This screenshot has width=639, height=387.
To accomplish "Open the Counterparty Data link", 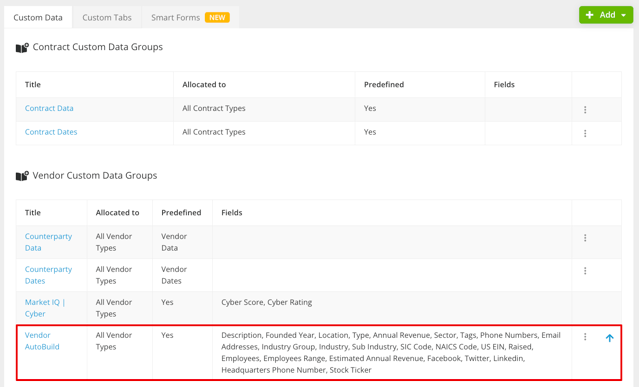I will click(48, 242).
